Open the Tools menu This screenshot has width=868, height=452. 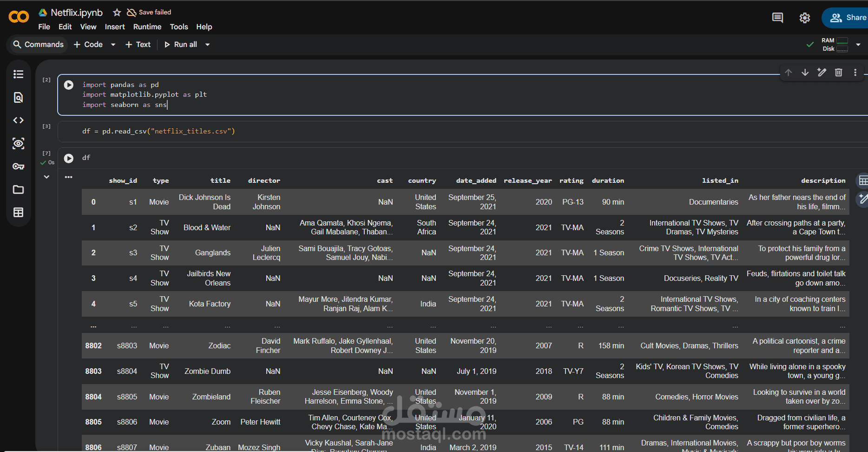[x=179, y=27]
